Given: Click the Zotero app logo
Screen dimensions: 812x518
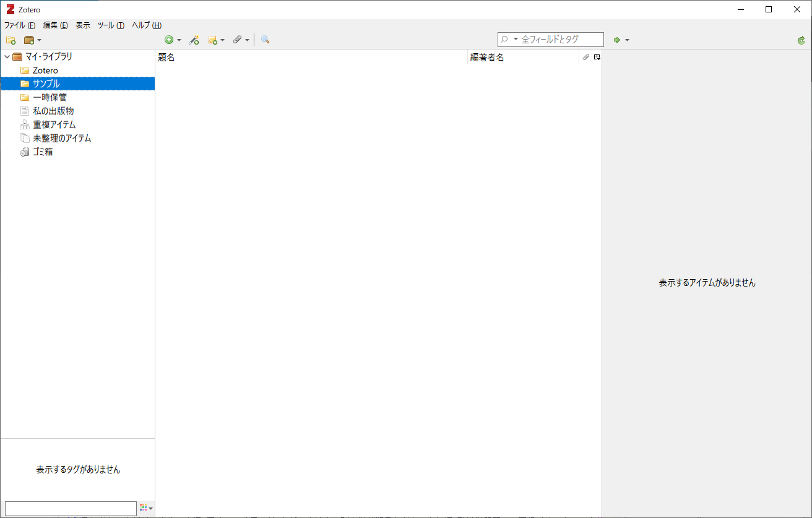Looking at the screenshot, I should click(10, 9).
